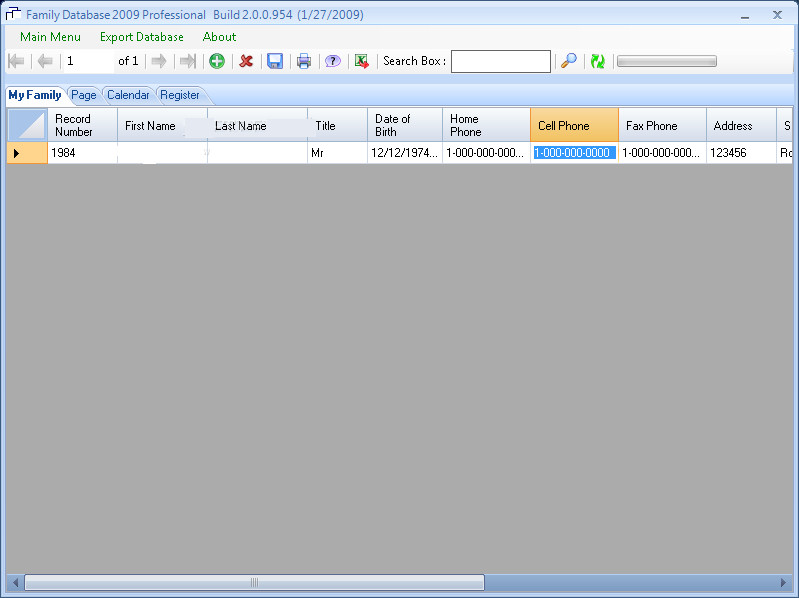Select the 12/12/1974 date cell

pyautogui.click(x=405, y=153)
